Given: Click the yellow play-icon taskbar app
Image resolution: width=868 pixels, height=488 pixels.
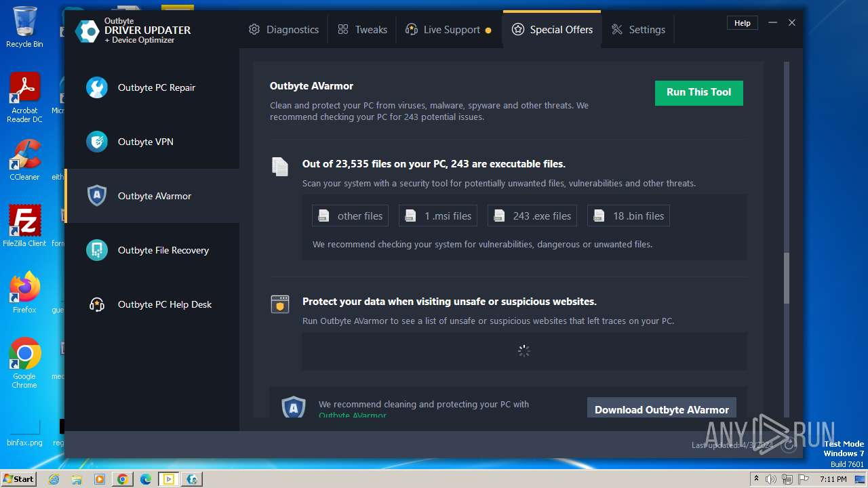Looking at the screenshot, I should click(169, 479).
